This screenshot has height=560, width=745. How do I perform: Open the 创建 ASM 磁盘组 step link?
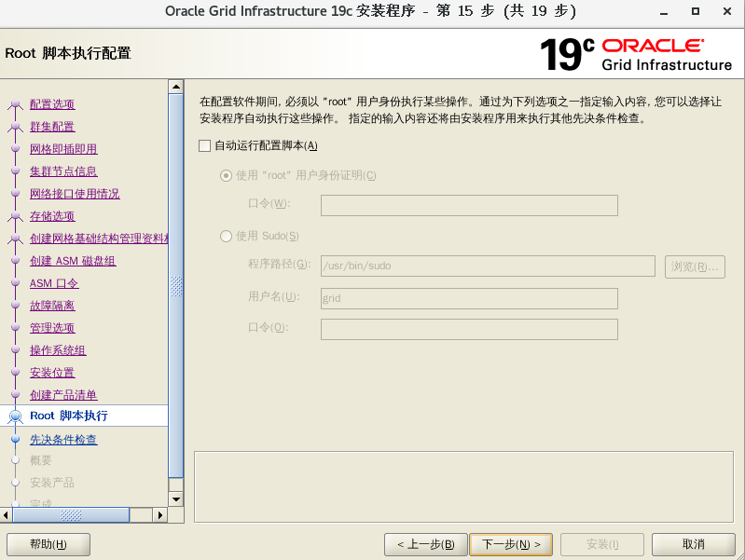pos(73,261)
